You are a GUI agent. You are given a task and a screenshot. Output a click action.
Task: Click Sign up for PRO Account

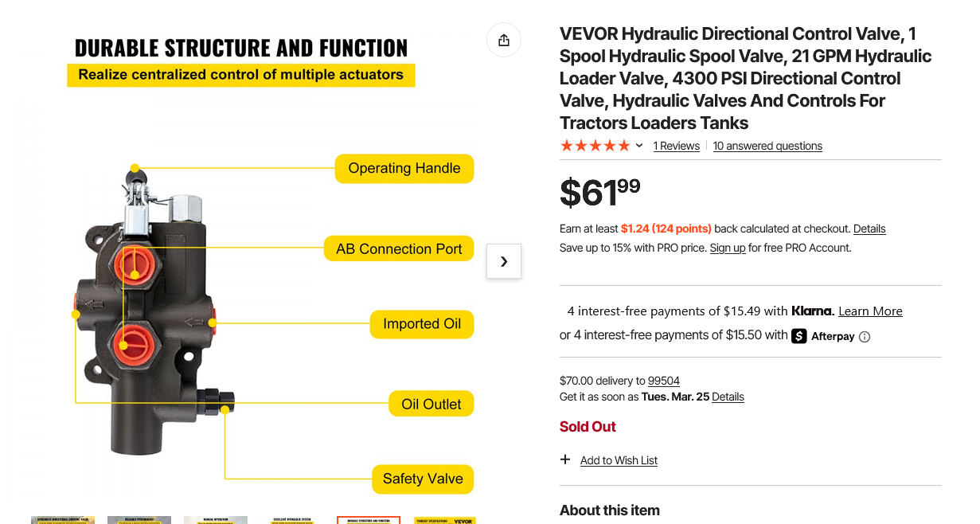pyautogui.click(x=728, y=248)
